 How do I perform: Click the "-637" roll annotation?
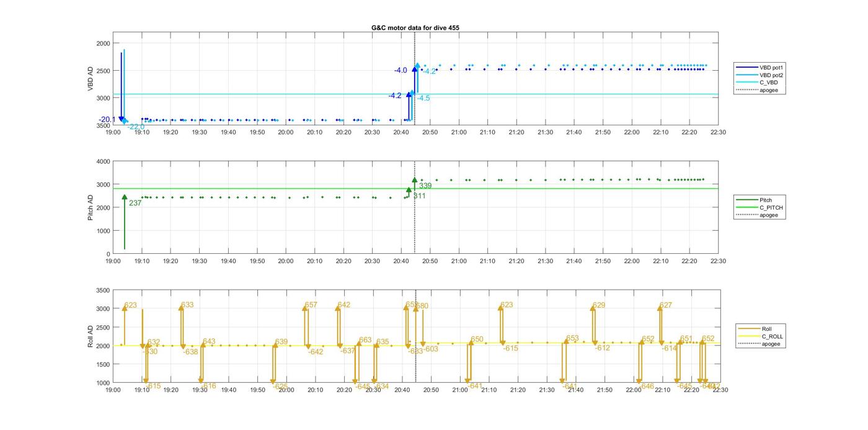(x=348, y=351)
